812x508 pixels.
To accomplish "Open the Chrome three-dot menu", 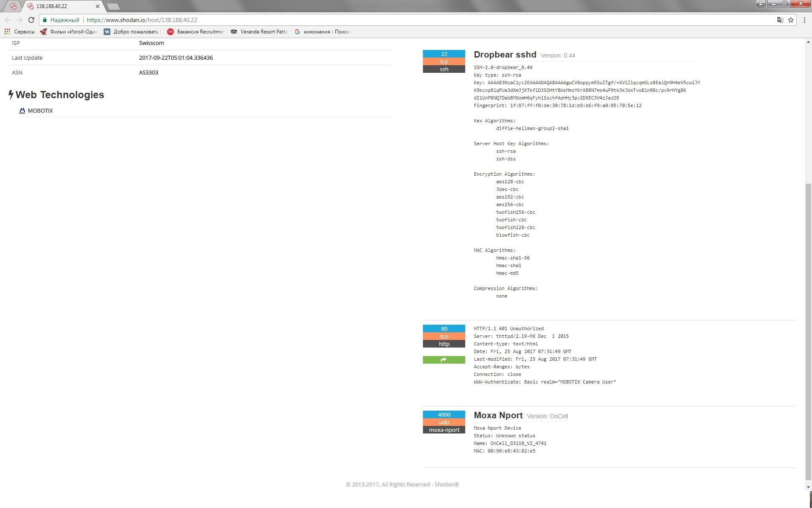I will [804, 20].
